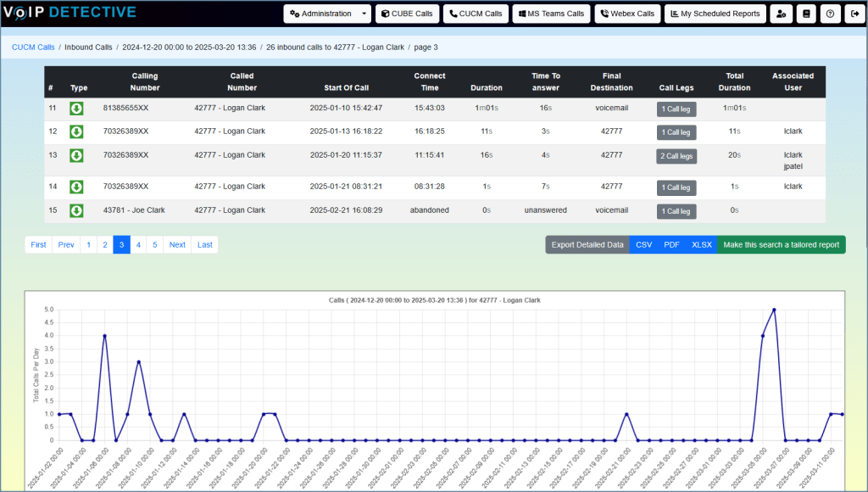
Task: Show call leg for row 14
Action: point(676,187)
